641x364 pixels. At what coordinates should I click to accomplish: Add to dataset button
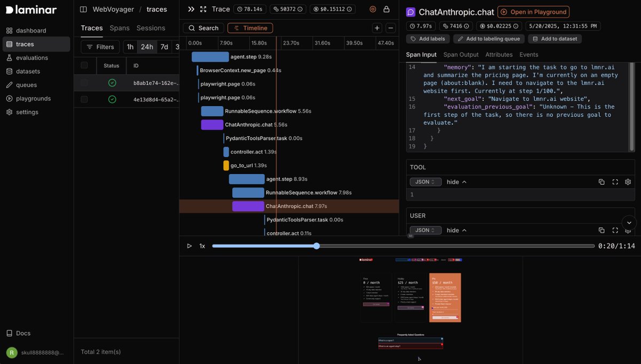(x=554, y=39)
